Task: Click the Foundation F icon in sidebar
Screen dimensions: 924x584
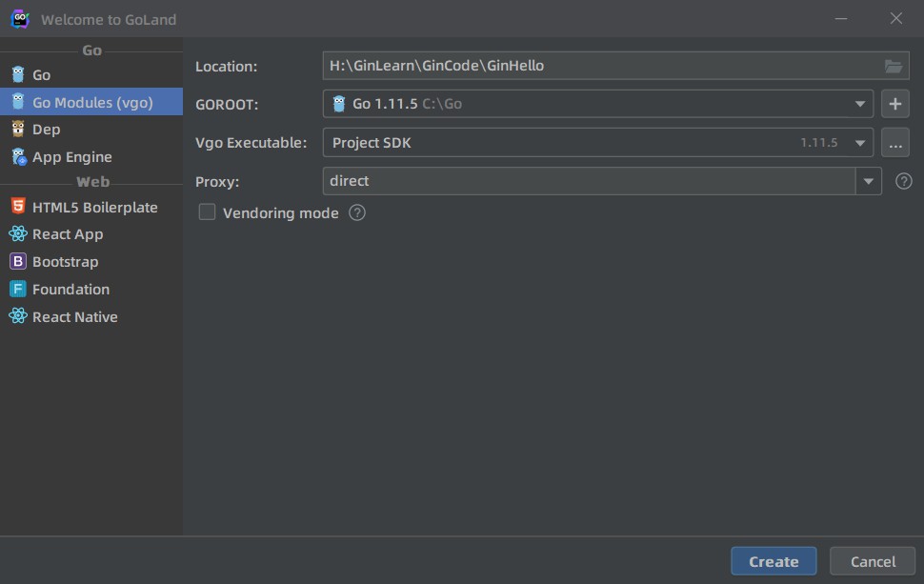Action: click(x=17, y=289)
